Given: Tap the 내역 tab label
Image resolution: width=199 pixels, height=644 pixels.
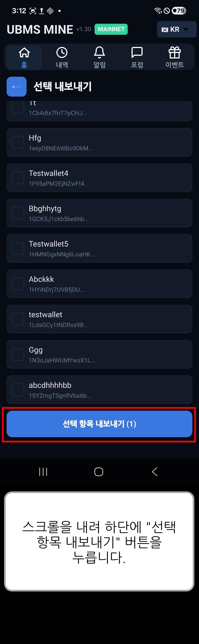Looking at the screenshot, I should tap(62, 65).
